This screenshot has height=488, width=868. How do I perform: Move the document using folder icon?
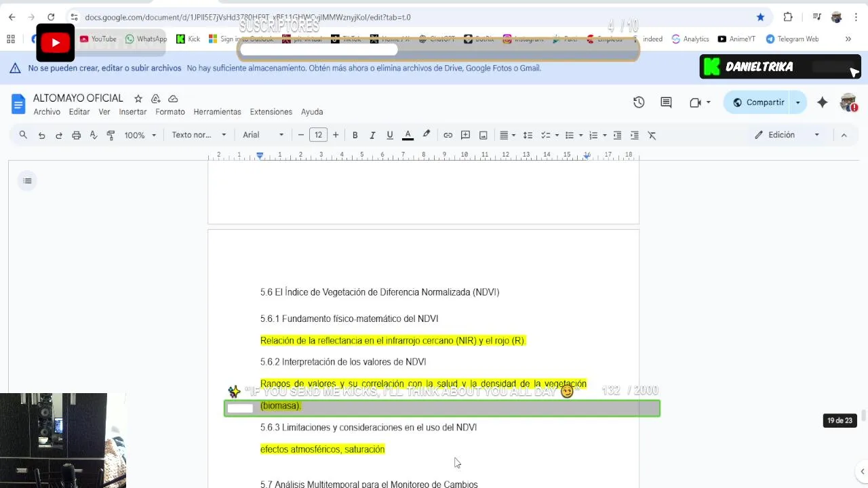pos(155,98)
